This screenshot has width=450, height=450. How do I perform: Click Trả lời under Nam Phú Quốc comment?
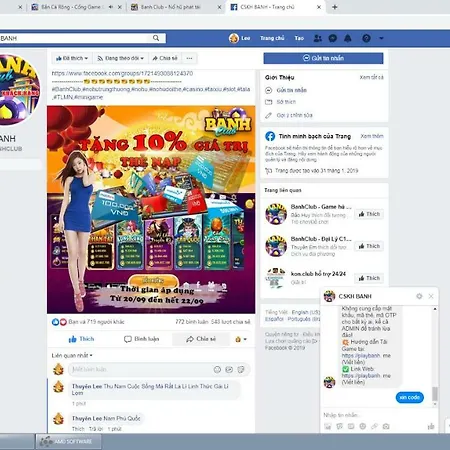click(x=96, y=429)
